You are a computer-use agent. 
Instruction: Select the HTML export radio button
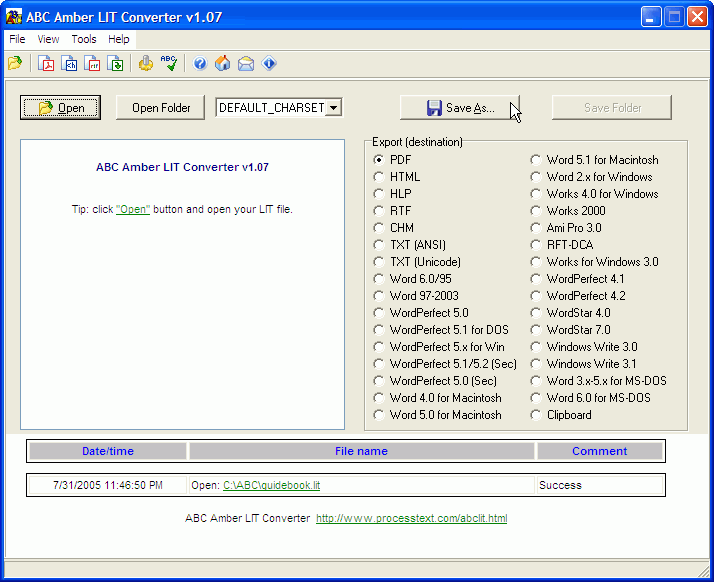(379, 177)
